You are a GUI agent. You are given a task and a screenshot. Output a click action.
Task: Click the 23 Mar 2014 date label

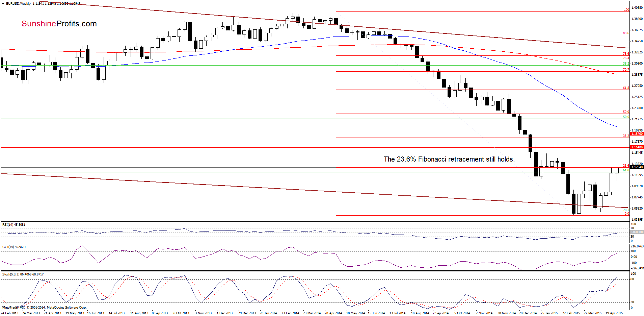point(312,313)
